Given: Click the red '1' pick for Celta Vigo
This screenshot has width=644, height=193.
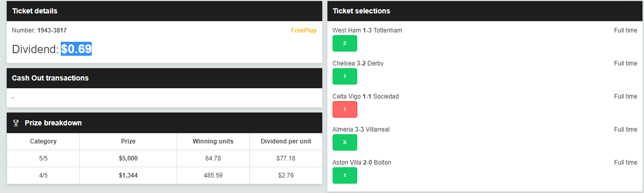Looking at the screenshot, I should [x=345, y=109].
